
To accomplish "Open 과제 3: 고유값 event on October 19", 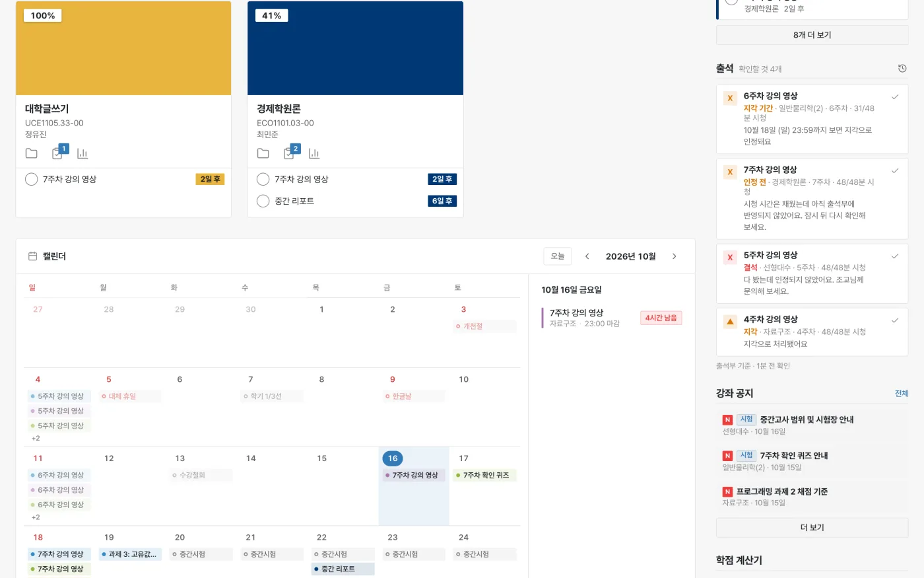I will point(130,554).
